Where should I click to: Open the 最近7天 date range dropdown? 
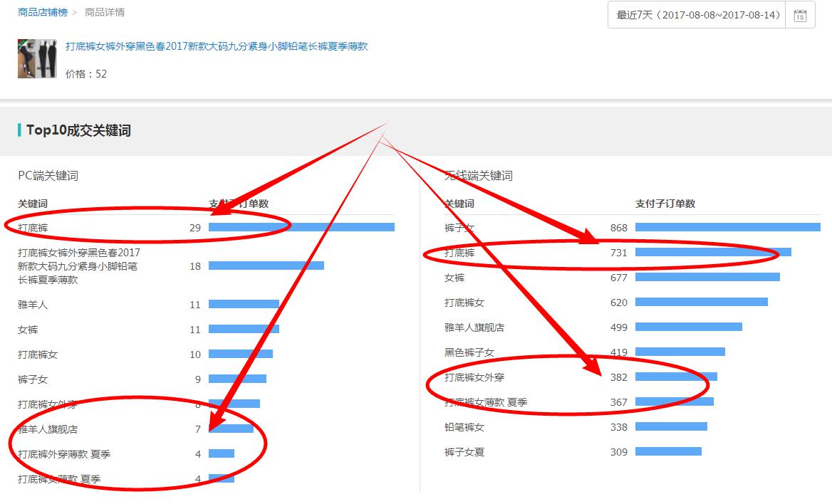click(697, 15)
